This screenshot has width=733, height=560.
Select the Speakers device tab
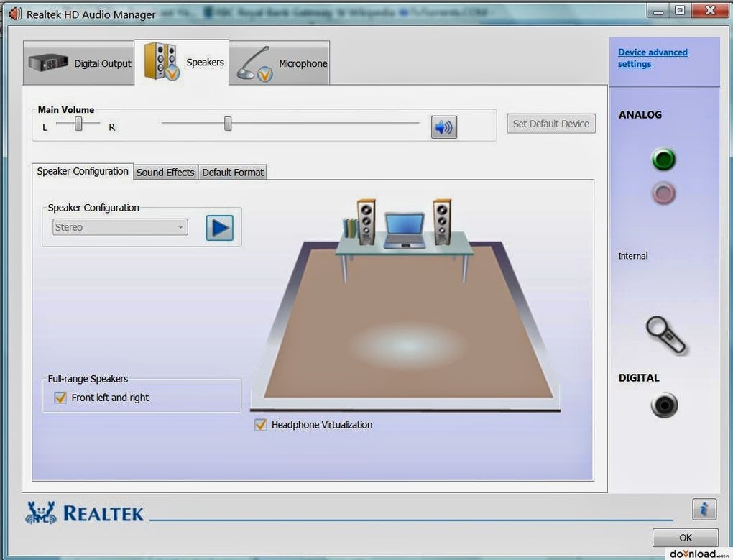(181, 62)
